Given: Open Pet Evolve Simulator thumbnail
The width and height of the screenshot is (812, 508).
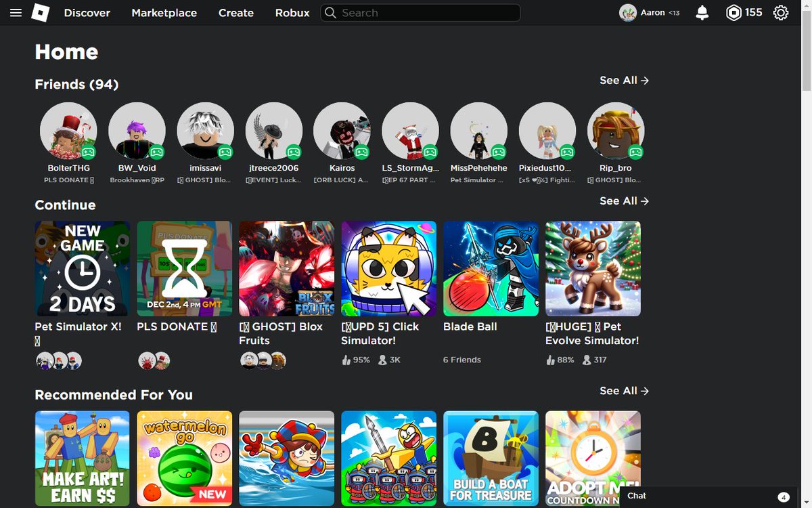Looking at the screenshot, I should click(593, 268).
